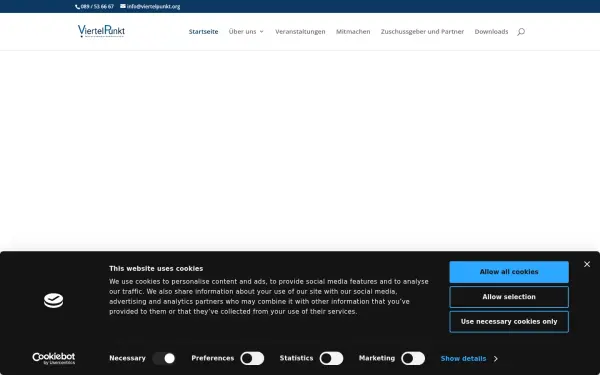Open the search magnifier icon in header
The height and width of the screenshot is (375, 600).
(521, 32)
